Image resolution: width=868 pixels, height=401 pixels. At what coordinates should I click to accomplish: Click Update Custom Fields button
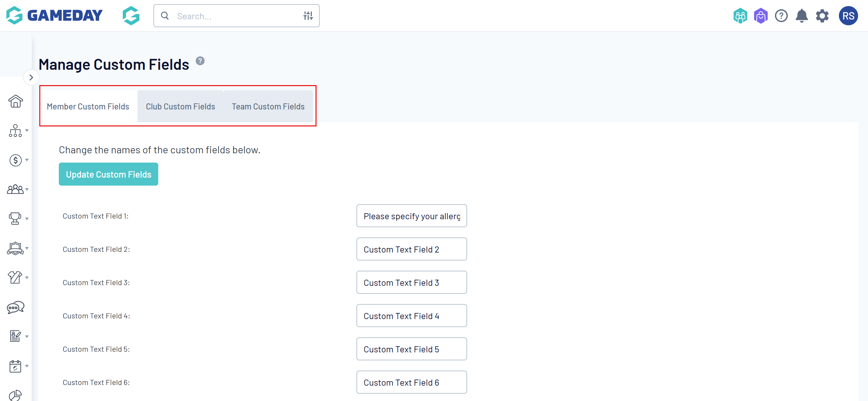point(108,174)
